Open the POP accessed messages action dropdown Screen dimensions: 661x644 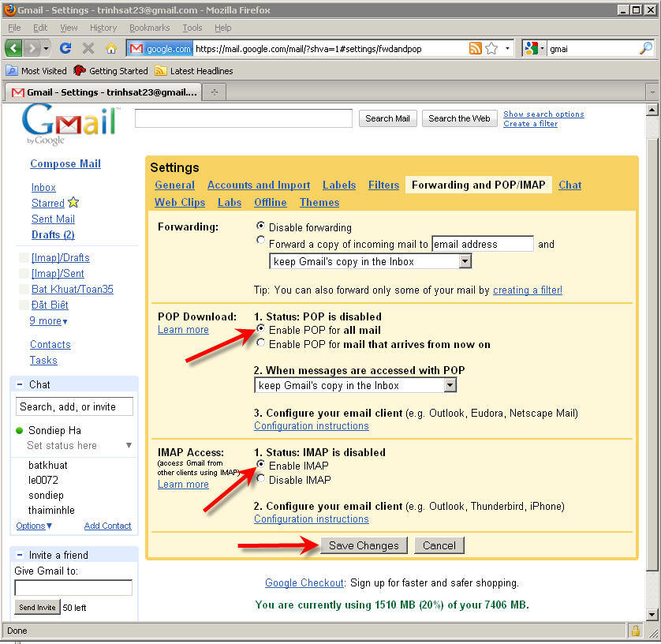(x=356, y=385)
